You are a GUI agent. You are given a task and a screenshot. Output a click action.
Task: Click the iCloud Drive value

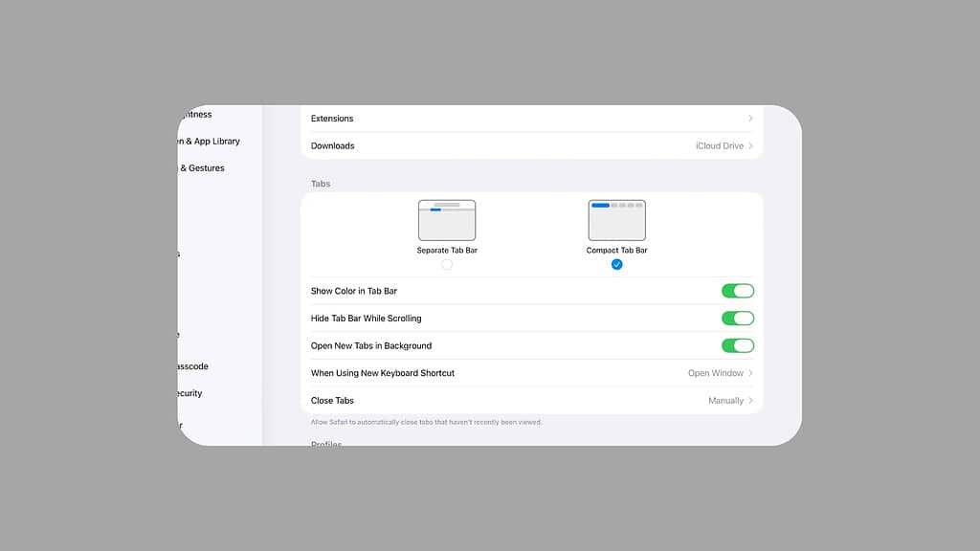pos(720,145)
